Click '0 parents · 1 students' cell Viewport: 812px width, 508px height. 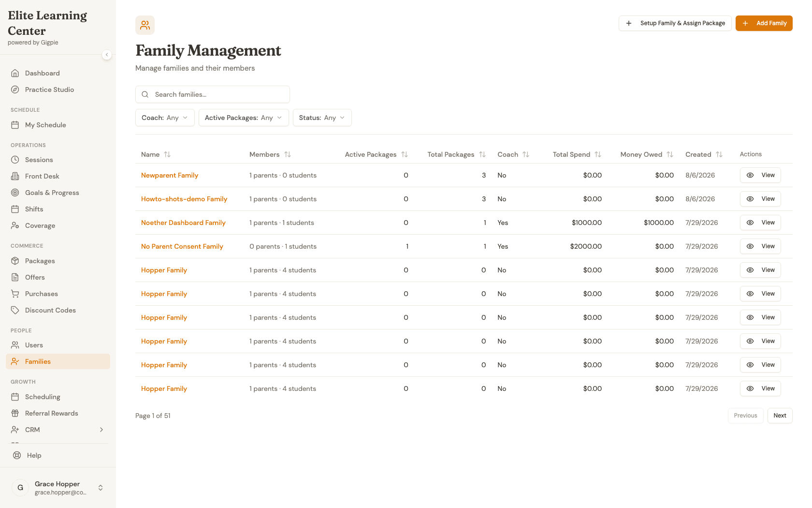283,246
